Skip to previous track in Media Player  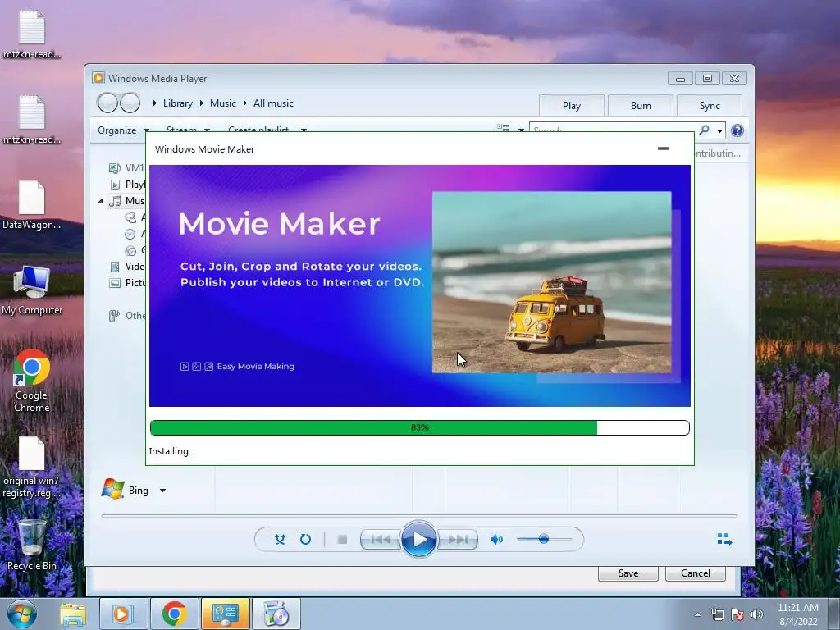click(x=381, y=540)
